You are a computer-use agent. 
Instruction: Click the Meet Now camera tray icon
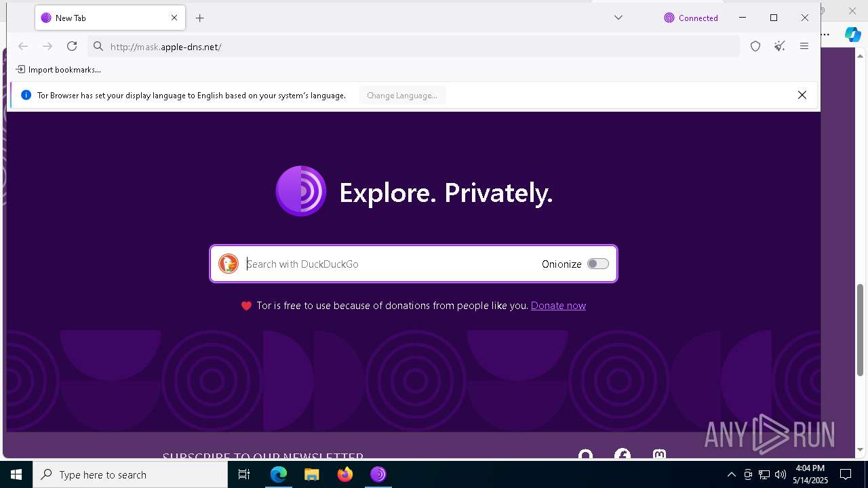[x=748, y=474]
